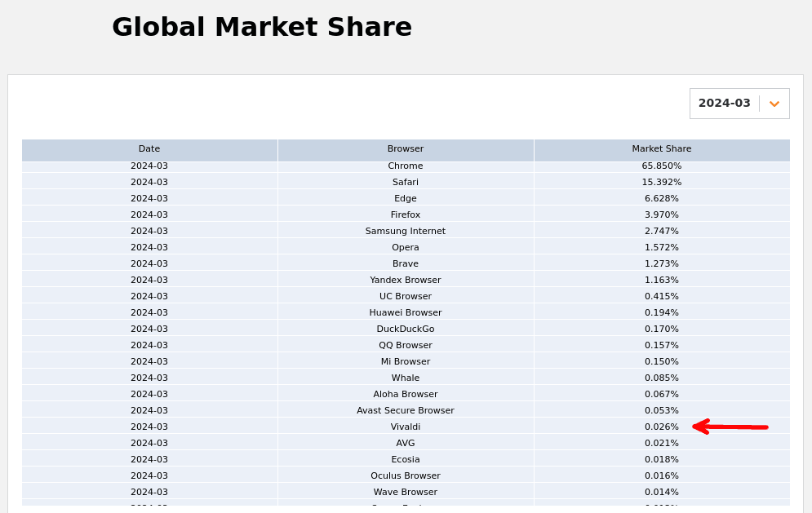Viewport: 812px width, 513px height.
Task: Click the 6.628% market share value
Action: click(662, 199)
